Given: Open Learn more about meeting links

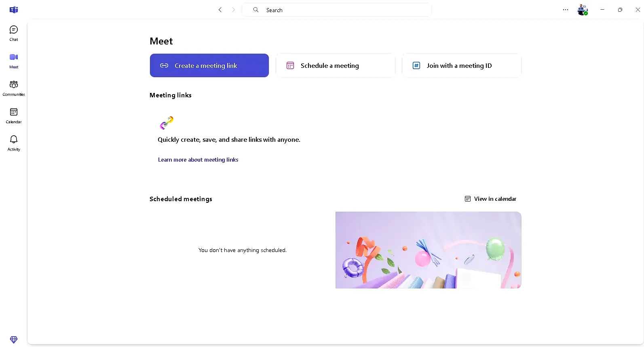Looking at the screenshot, I should pos(198,160).
